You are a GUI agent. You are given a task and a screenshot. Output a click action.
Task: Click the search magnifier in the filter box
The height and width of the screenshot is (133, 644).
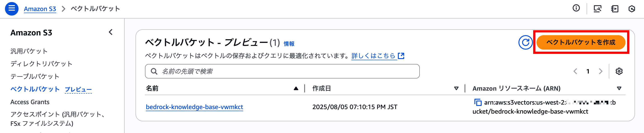pos(154,71)
